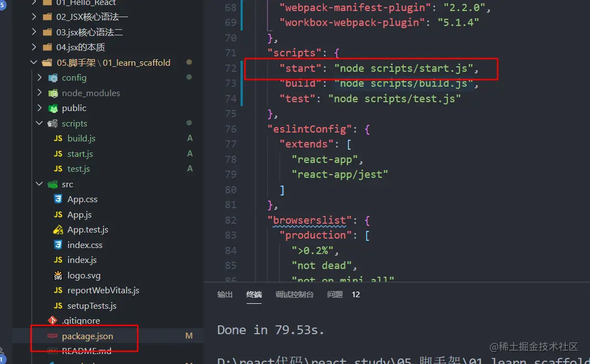Open reportWebVitals.js file
Viewport: 590px width, 364px height.
click(103, 291)
